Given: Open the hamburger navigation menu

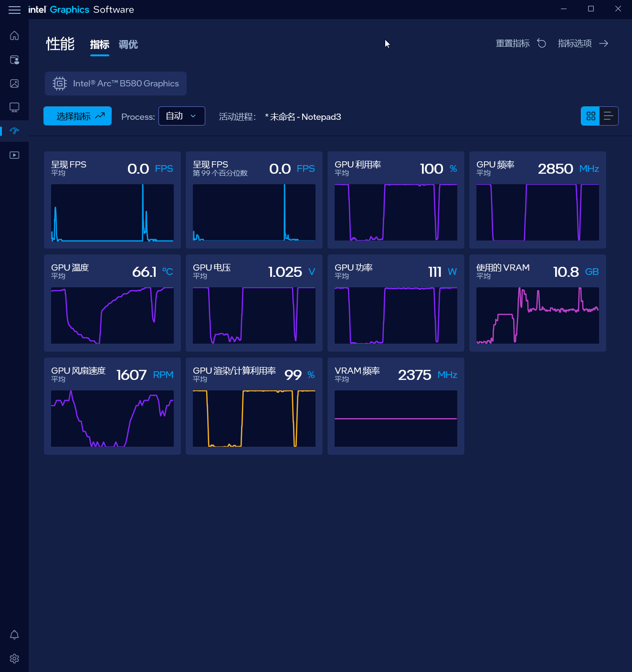Looking at the screenshot, I should pyautogui.click(x=15, y=10).
